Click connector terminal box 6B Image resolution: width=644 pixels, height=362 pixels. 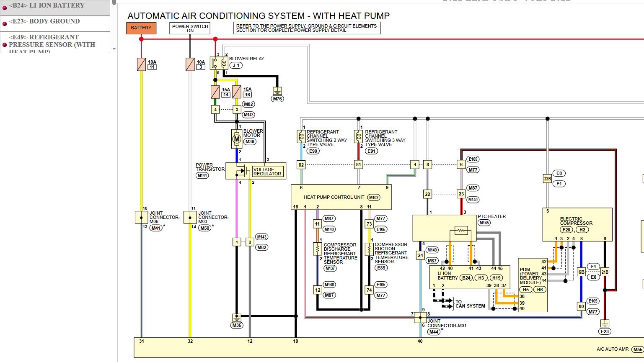click(581, 272)
